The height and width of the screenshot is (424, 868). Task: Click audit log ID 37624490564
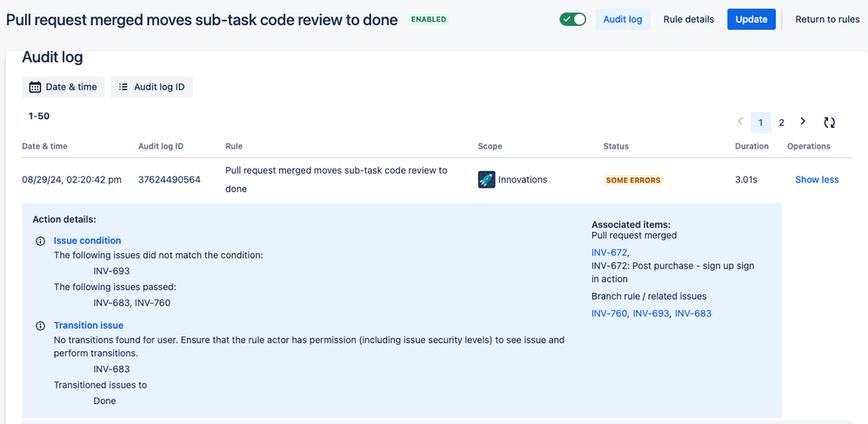click(170, 180)
